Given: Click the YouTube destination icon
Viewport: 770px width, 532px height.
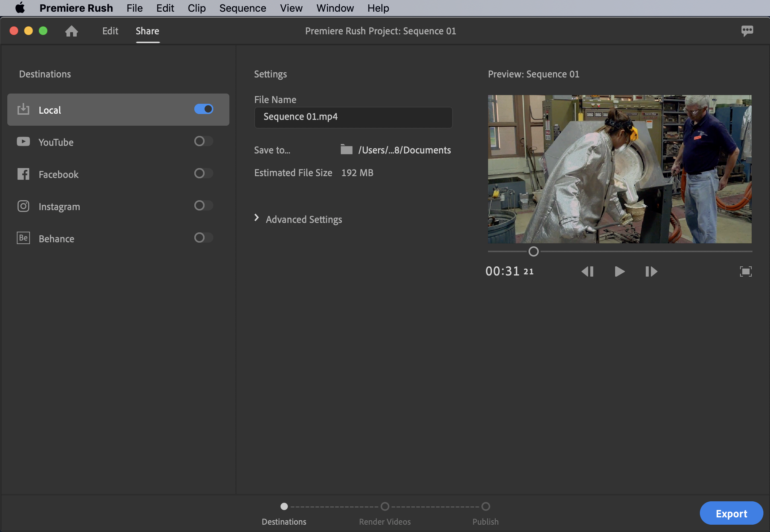Looking at the screenshot, I should (23, 141).
